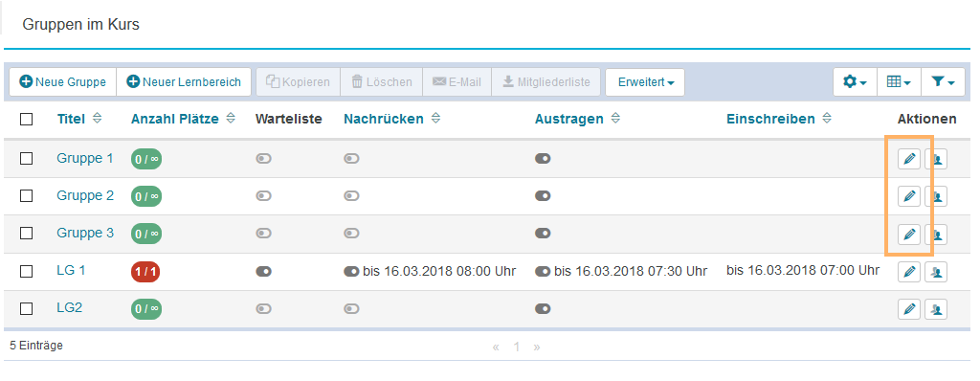The height and width of the screenshot is (381, 980).
Task: Click the Einschreiben column header
Action: [770, 119]
